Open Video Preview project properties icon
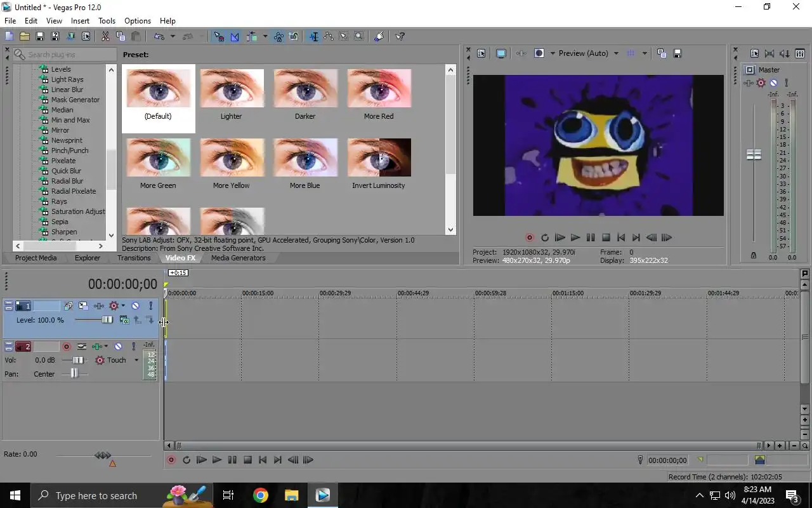The width and height of the screenshot is (812, 508). (x=481, y=53)
